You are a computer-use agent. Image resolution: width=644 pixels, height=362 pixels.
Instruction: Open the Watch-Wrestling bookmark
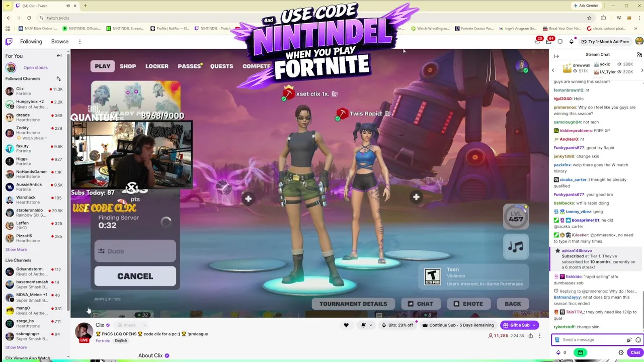(x=430, y=29)
